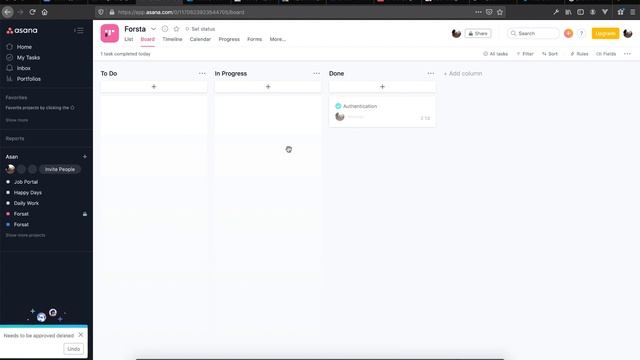Click the pink Forsta project icon
Screen dimensions: 640x360
coord(110,33)
